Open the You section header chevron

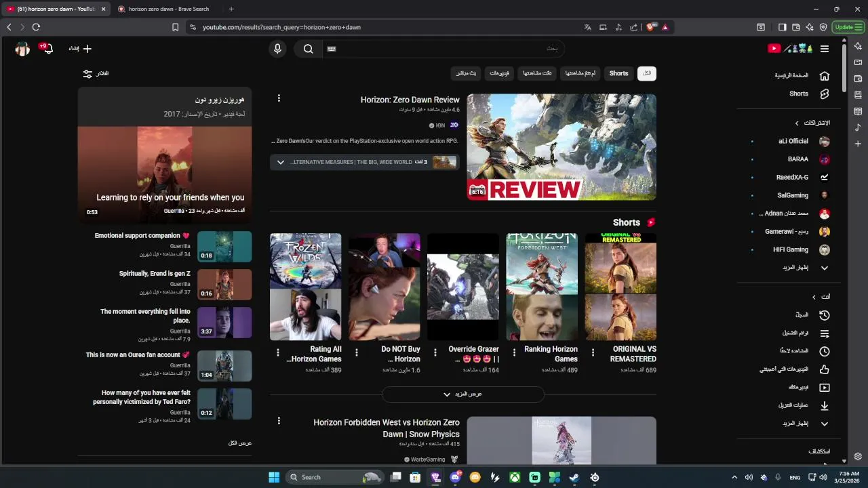tap(814, 297)
